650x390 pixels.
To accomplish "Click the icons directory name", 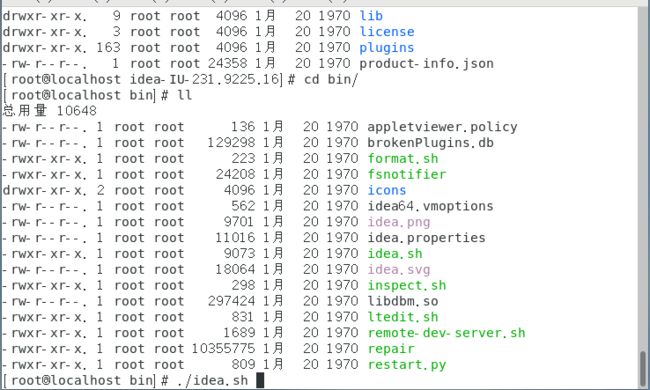I will pos(387,190).
